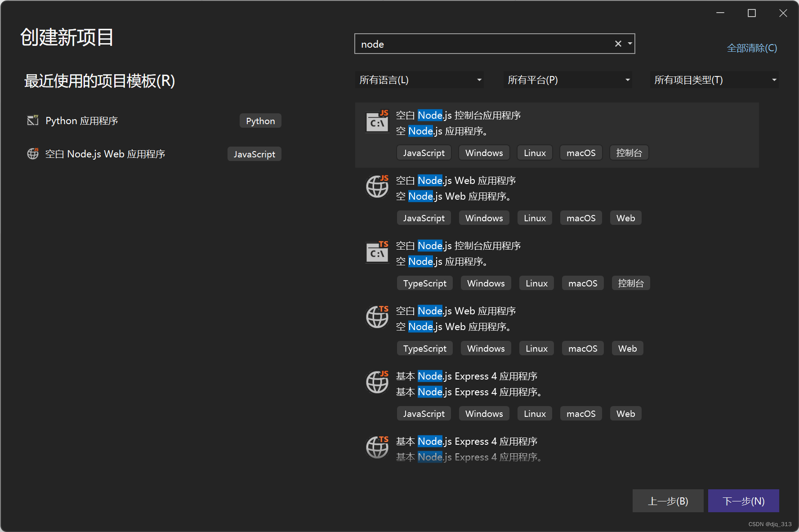Click the 上一步(B) button

[668, 501]
